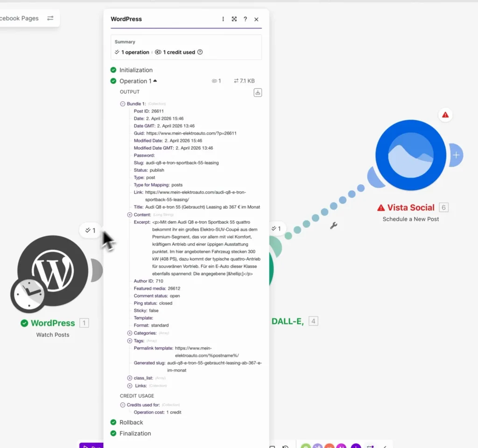This screenshot has height=448, width=478.
Task: Click the Excerpt text block
Action: coord(206,248)
